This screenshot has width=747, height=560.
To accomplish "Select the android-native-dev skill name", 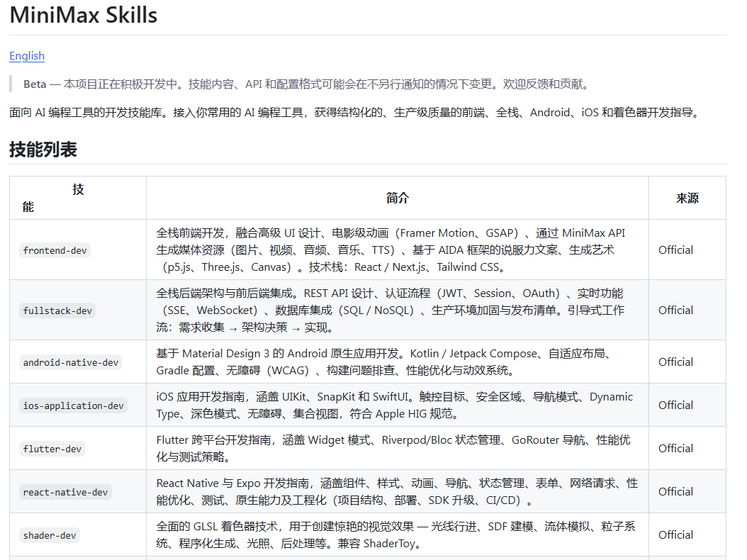I will (x=71, y=362).
